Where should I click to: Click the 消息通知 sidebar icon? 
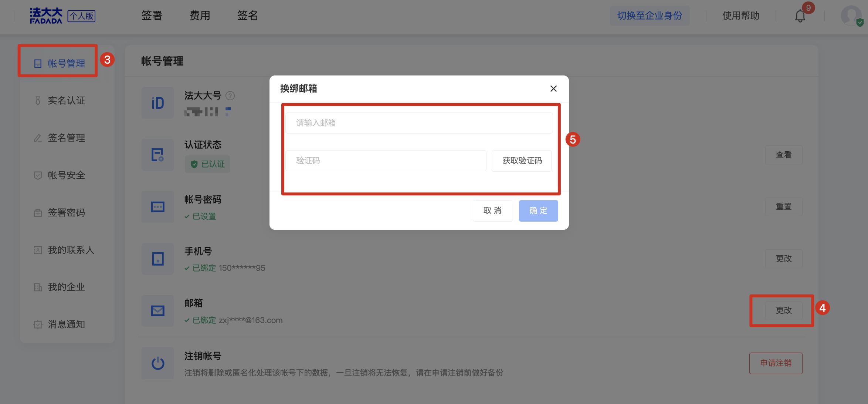pyautogui.click(x=37, y=324)
